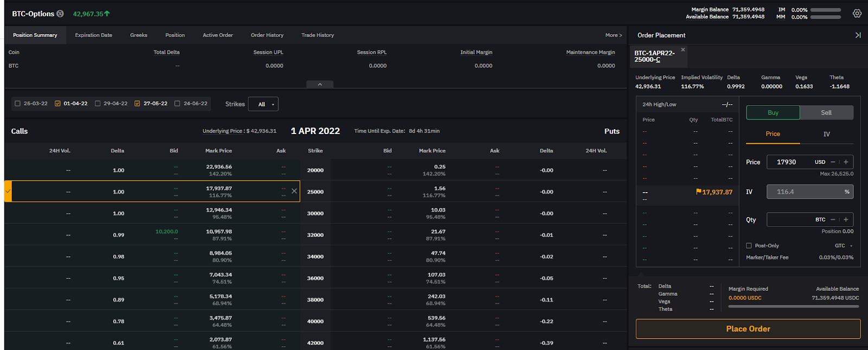Increase Qty with the plus icon
Screen dimensions: 868x350
tap(846, 220)
